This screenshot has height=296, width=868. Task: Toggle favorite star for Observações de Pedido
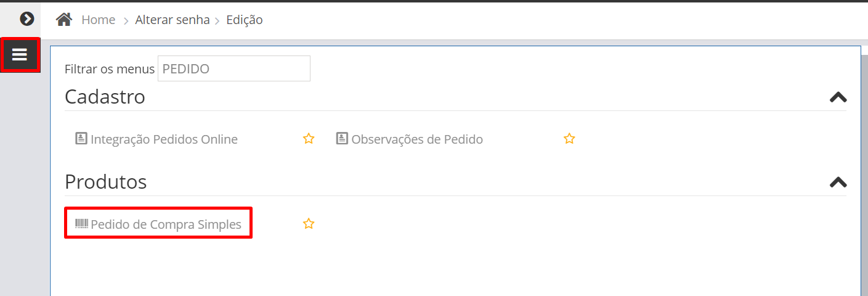point(569,139)
